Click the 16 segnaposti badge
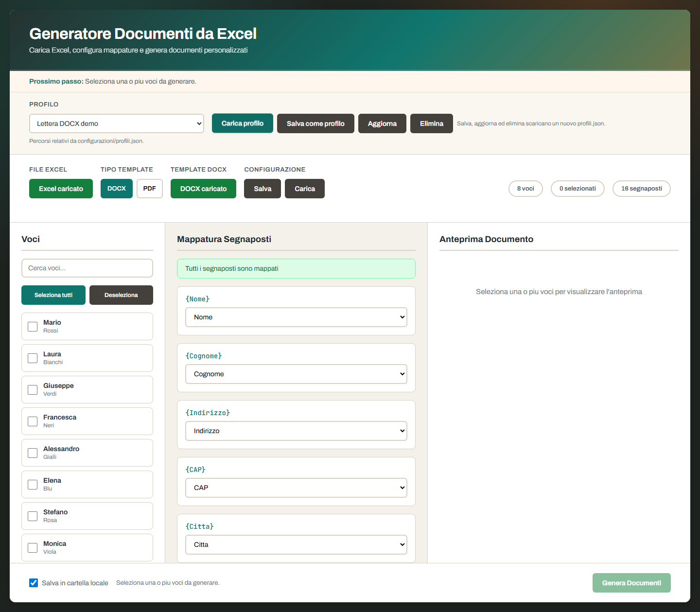This screenshot has width=700, height=612. click(642, 189)
